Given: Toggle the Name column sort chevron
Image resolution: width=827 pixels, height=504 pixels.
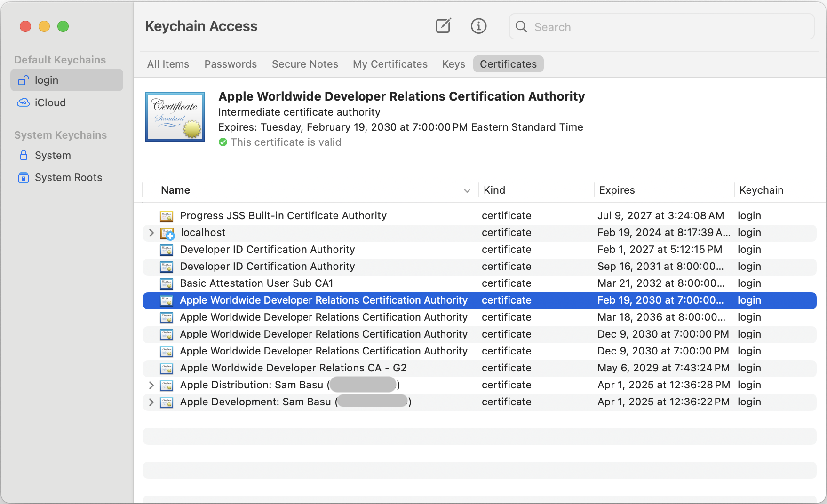Looking at the screenshot, I should [x=467, y=190].
